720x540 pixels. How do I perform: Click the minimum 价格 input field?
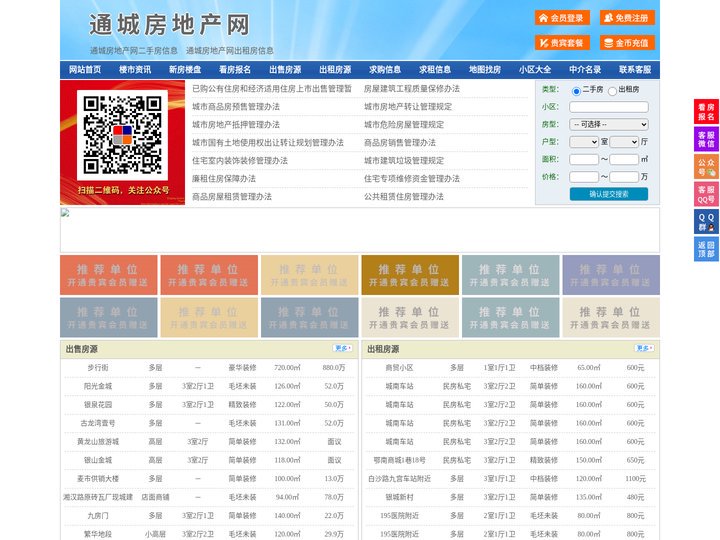584,177
